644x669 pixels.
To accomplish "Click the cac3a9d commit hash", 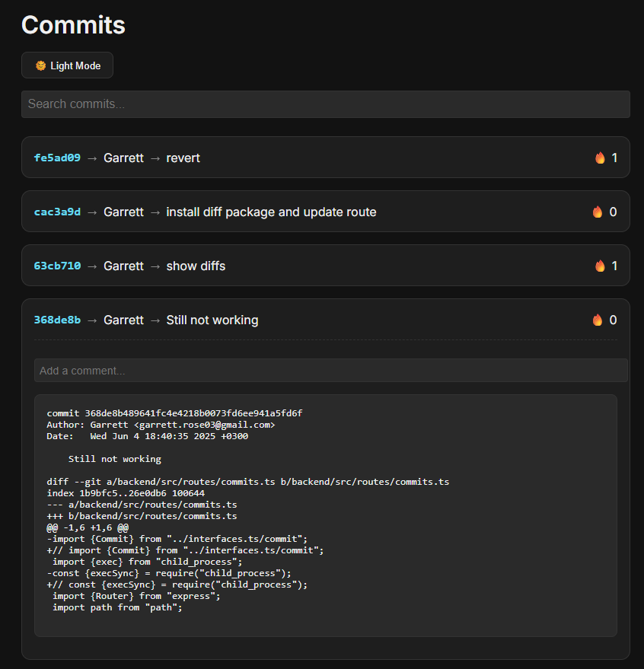I will 56,212.
